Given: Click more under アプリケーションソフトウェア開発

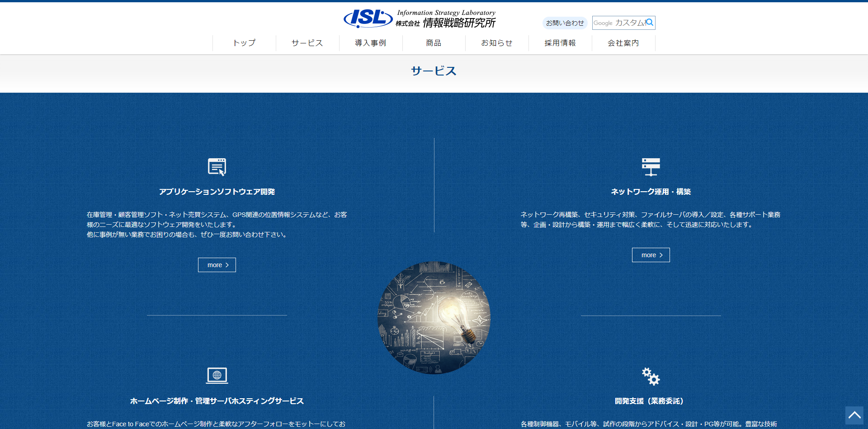Looking at the screenshot, I should tap(217, 264).
